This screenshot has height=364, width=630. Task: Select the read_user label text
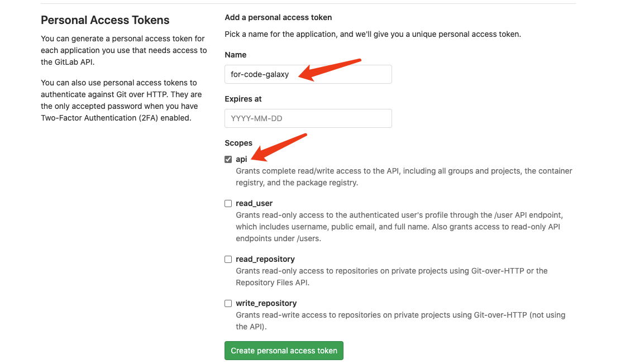[254, 203]
